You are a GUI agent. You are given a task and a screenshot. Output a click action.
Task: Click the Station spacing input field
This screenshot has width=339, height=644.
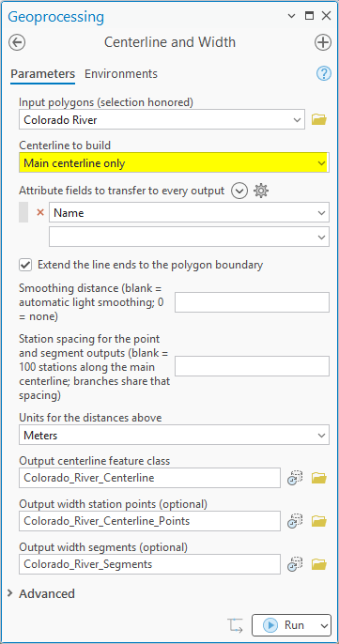(252, 366)
